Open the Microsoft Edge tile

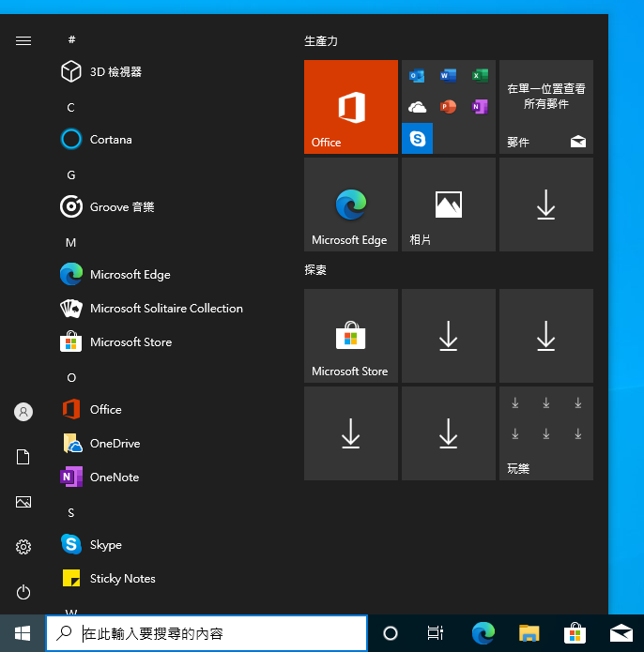point(351,205)
